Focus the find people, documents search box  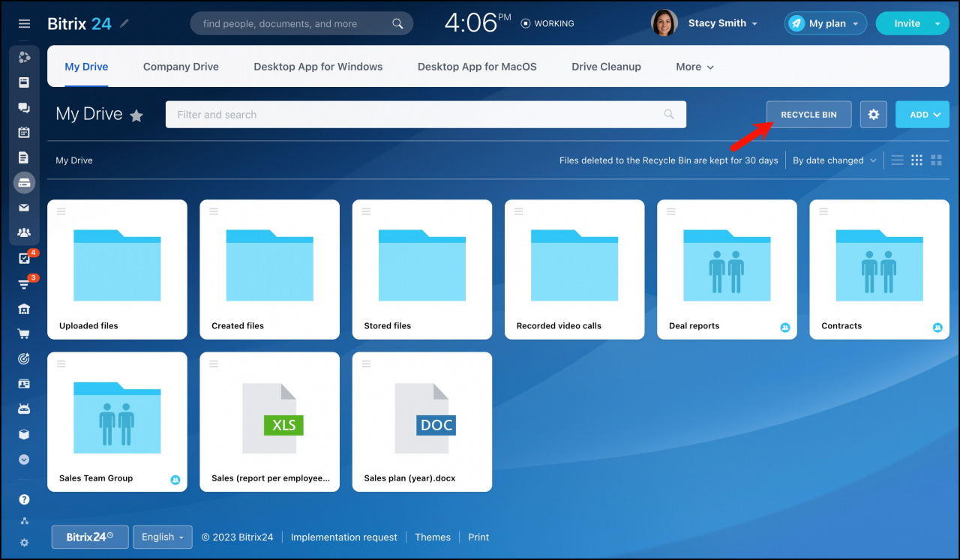301,24
